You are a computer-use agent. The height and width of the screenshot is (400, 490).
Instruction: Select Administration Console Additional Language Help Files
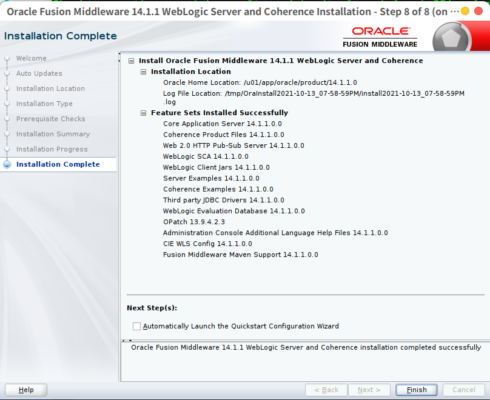coord(275,233)
